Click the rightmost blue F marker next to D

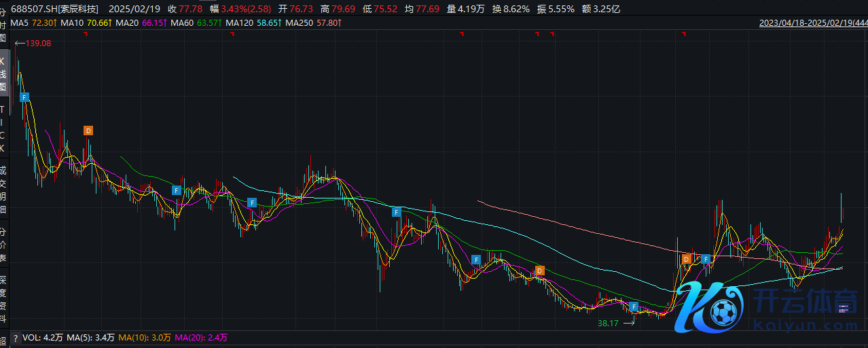706,259
